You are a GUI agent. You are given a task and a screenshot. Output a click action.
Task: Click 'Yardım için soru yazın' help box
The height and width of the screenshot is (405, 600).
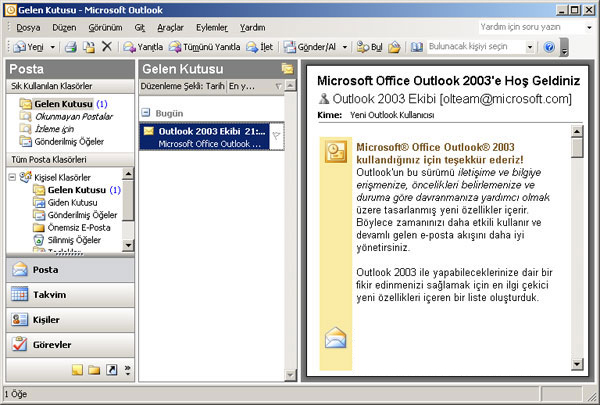pos(532,27)
